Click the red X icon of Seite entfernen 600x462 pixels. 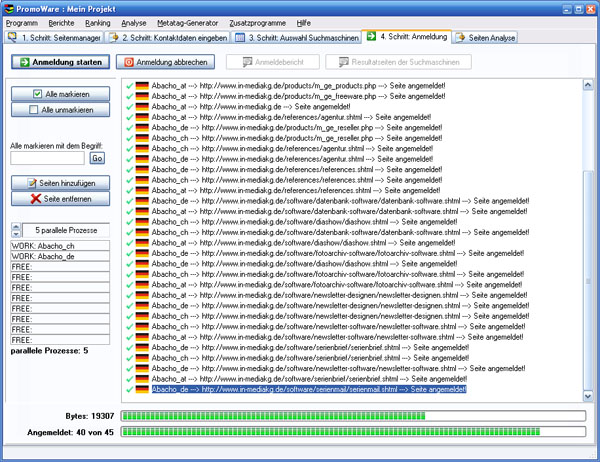click(36, 199)
